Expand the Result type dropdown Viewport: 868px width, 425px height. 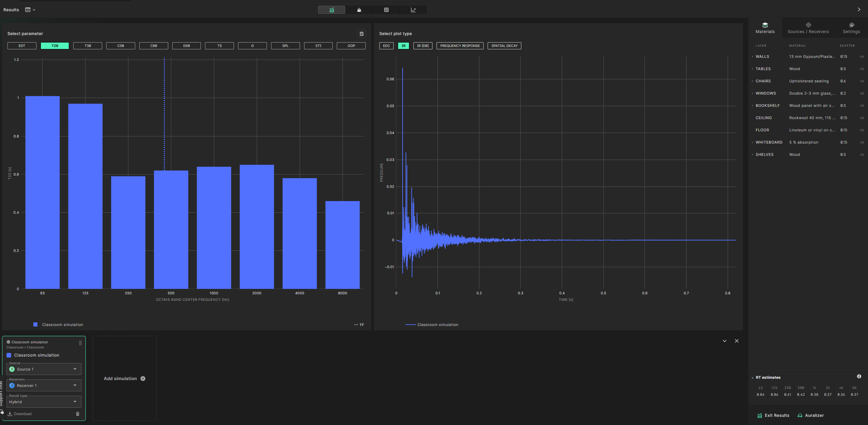75,402
